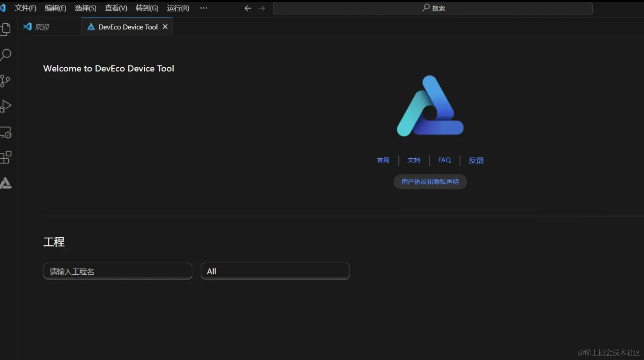The width and height of the screenshot is (644, 360).
Task: Click the 工程 section heading
Action: pos(54,242)
